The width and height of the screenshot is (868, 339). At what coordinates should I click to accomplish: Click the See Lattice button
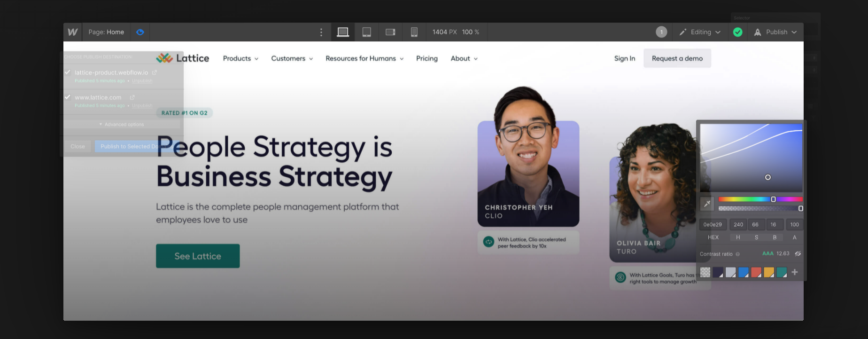[198, 256]
